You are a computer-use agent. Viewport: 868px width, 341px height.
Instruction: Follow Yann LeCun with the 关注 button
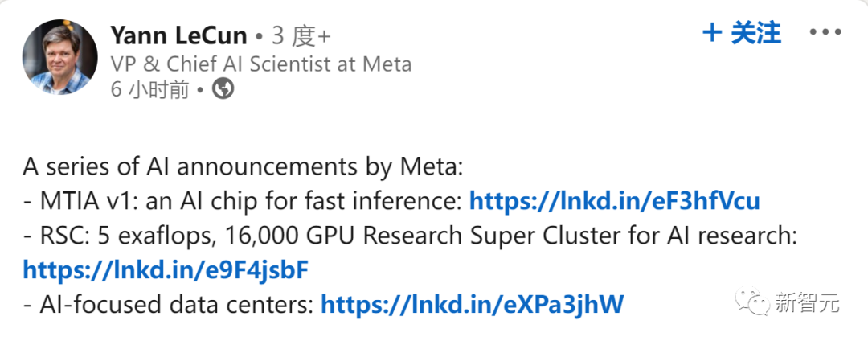(x=741, y=33)
